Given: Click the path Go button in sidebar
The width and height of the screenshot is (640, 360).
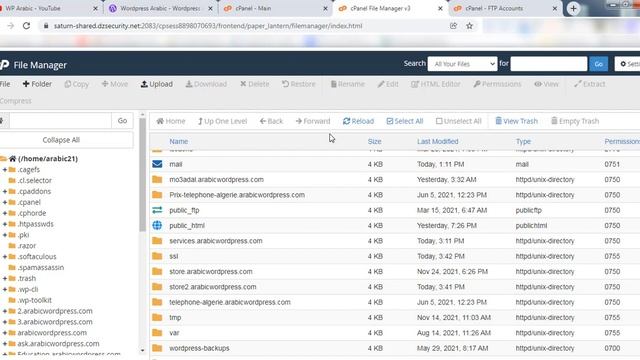Looking at the screenshot, I should tap(122, 121).
